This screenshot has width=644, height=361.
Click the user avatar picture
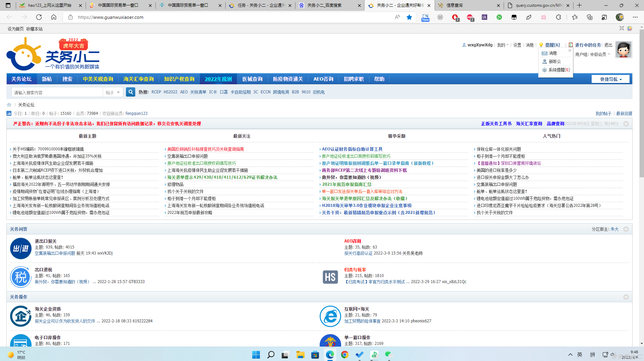pos(624,50)
